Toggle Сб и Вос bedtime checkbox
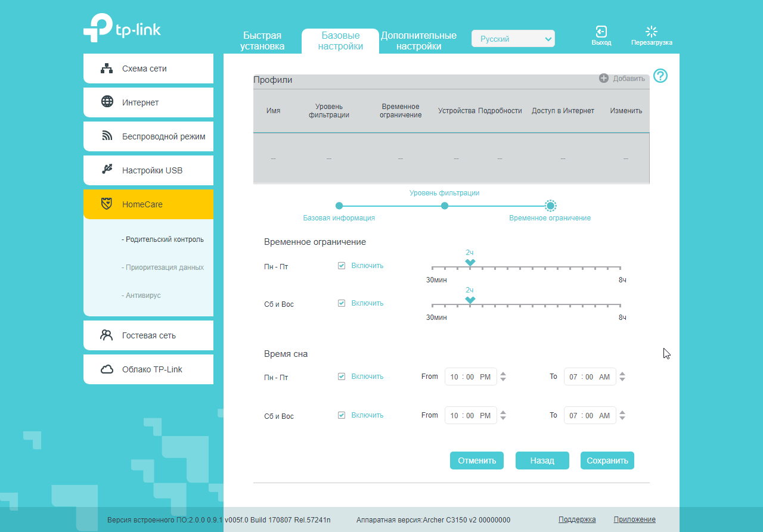This screenshot has width=763, height=532. (x=342, y=415)
